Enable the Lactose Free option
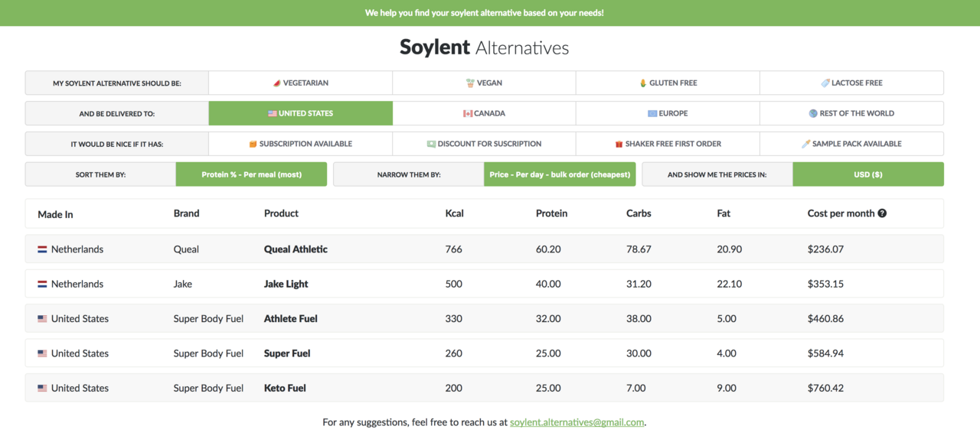Viewport: 980px width, 436px height. click(851, 83)
